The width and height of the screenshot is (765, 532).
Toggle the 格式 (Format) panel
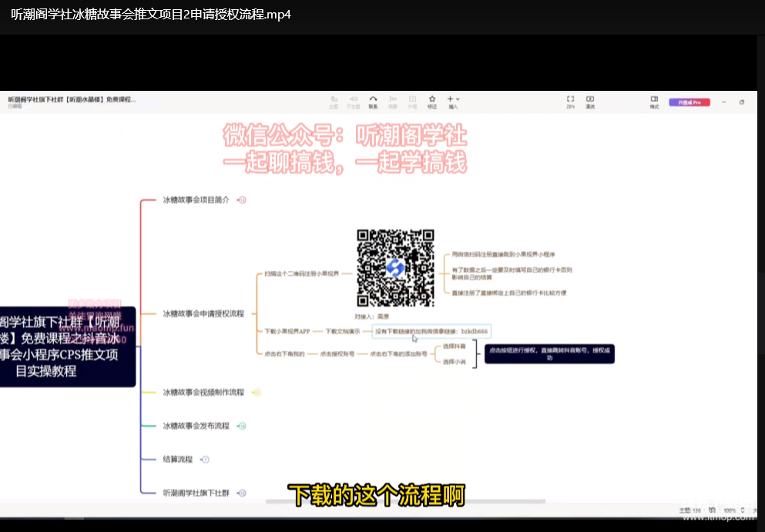(x=654, y=101)
